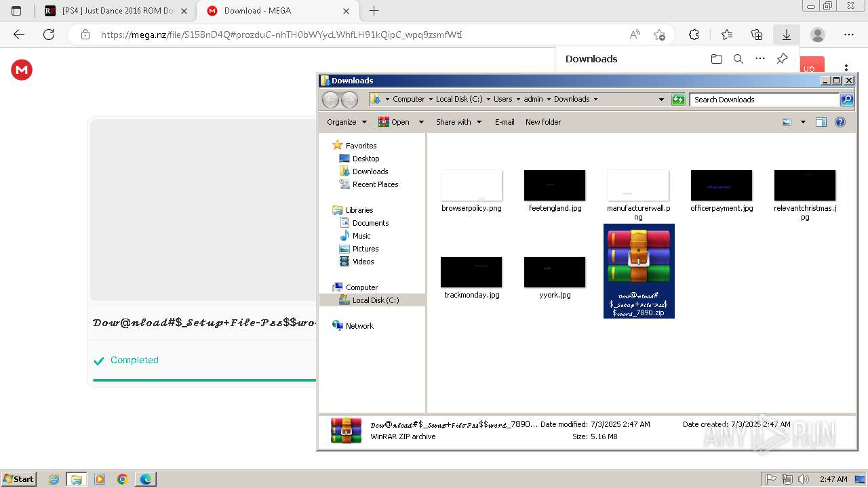Click Explorer search magnifier button
The height and width of the screenshot is (488, 868).
[847, 100]
